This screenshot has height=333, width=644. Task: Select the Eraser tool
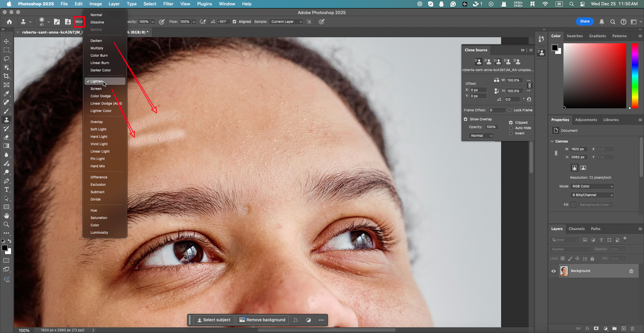7,137
